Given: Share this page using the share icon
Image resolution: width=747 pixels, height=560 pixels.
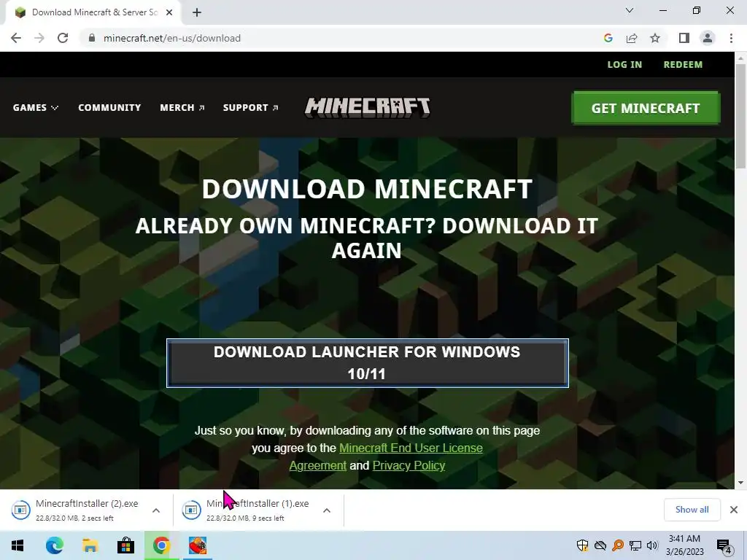Looking at the screenshot, I should pos(632,38).
